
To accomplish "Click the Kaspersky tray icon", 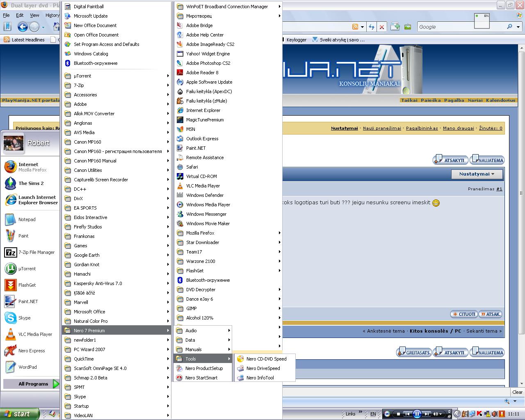I will [479, 414].
